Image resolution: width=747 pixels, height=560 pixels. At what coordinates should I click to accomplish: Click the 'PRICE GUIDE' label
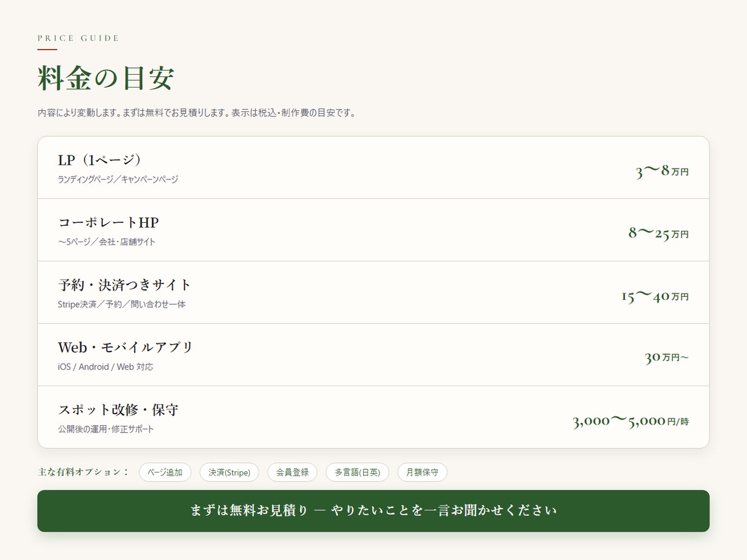click(78, 38)
